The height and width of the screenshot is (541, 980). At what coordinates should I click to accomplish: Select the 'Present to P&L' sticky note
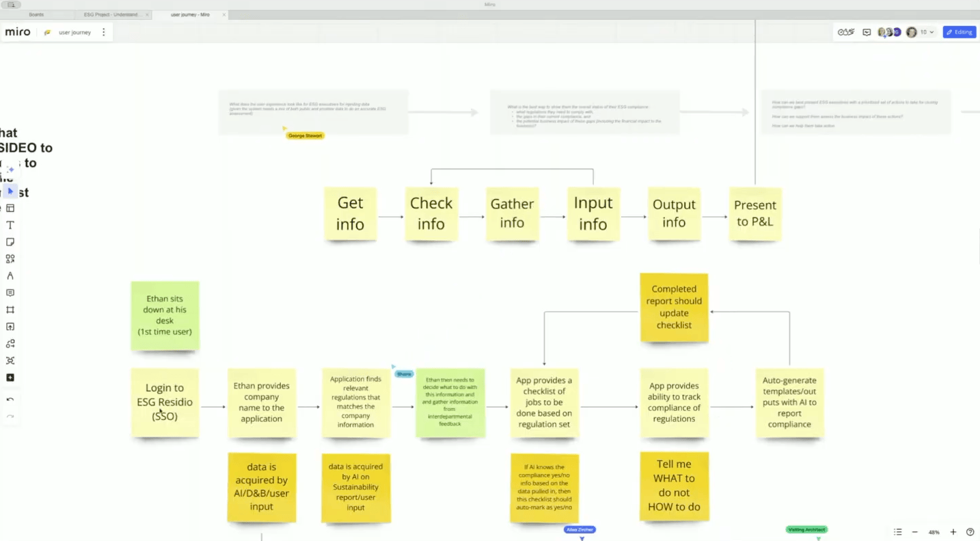click(x=754, y=213)
